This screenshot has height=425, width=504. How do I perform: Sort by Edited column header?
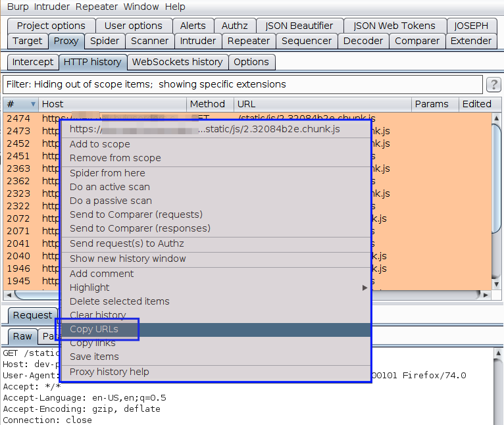point(480,104)
